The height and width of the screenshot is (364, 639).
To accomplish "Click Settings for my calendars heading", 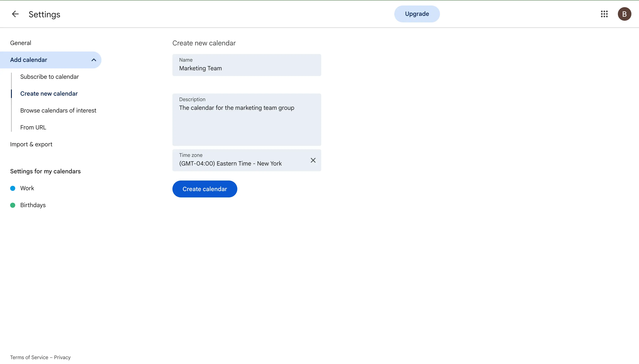I will tap(45, 171).
